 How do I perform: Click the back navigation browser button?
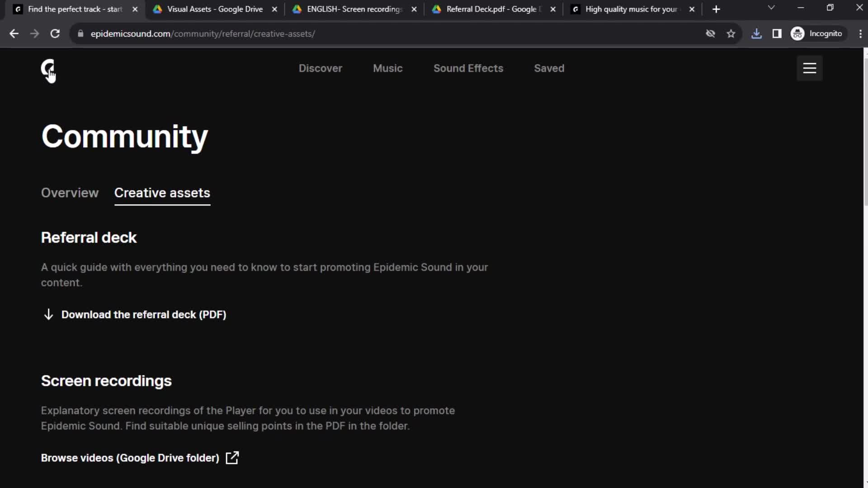click(14, 33)
